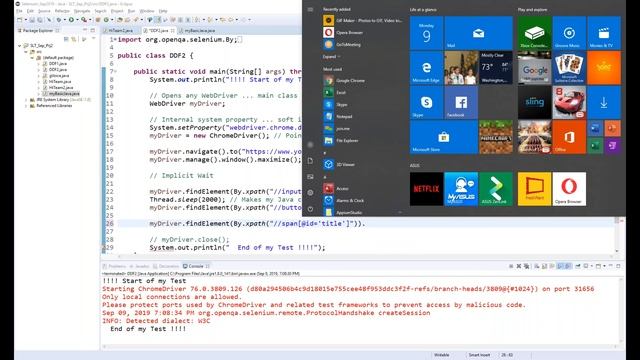
Task: Open Opera Browser from Recently added list
Action: click(x=362, y=32)
